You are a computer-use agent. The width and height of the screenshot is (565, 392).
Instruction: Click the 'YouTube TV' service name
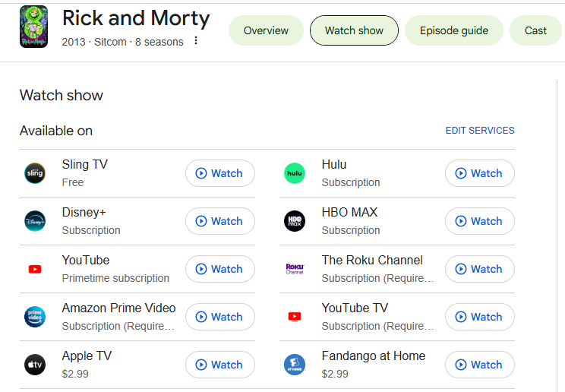[x=355, y=308]
